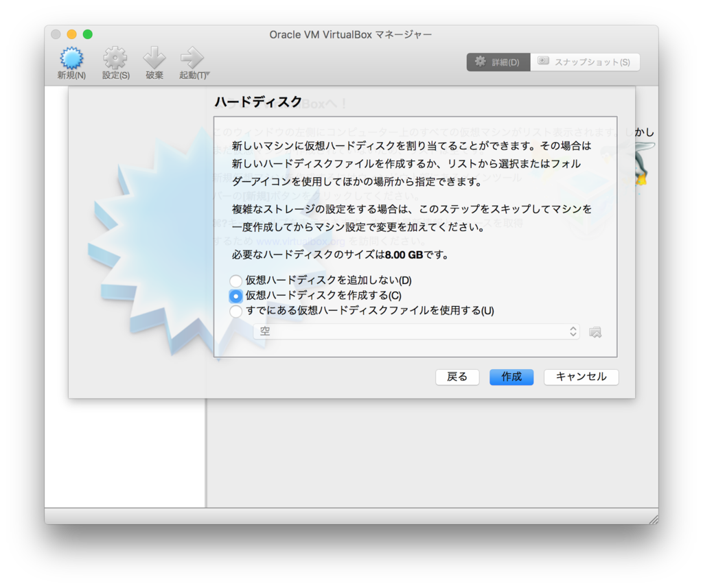Image resolution: width=703 pixels, height=588 pixels.
Task: Select the 破棄 toolbar icon
Action: tap(154, 61)
